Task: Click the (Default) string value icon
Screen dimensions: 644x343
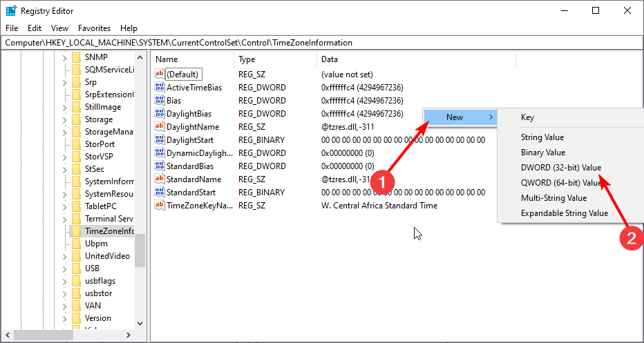Action: tap(159, 75)
